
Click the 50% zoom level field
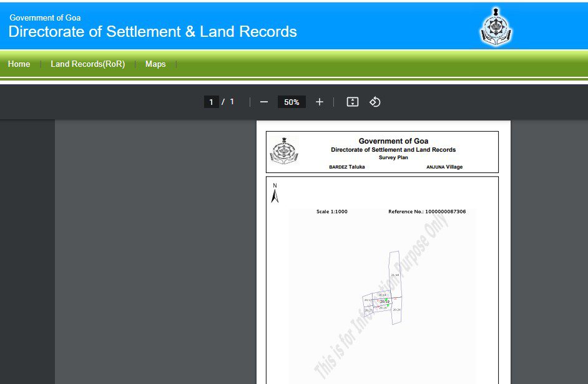292,102
